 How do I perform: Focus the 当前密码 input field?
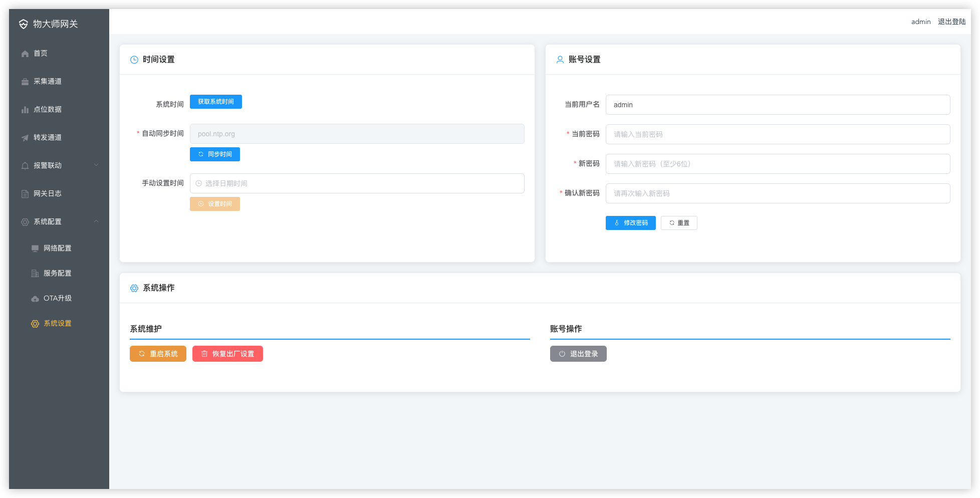point(778,134)
